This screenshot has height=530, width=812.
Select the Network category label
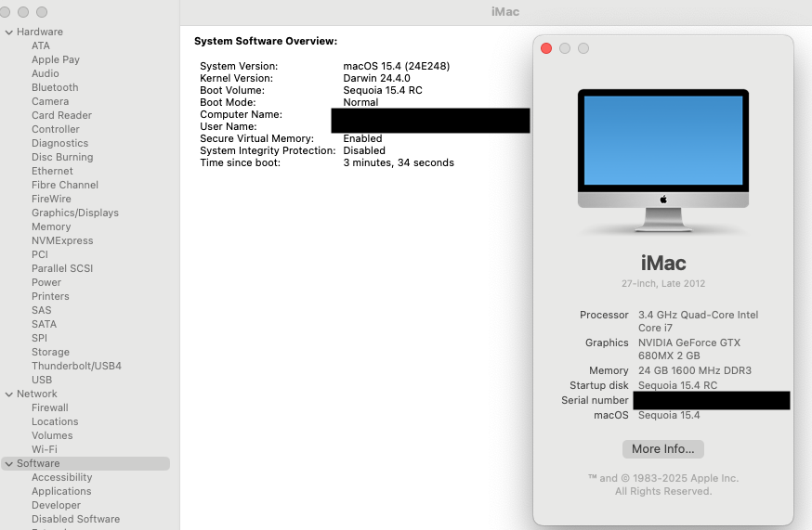pos(37,394)
